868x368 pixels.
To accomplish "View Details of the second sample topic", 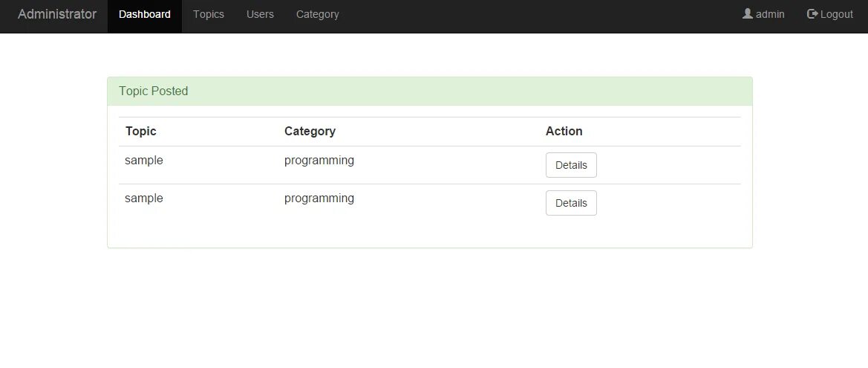I will pyautogui.click(x=571, y=203).
